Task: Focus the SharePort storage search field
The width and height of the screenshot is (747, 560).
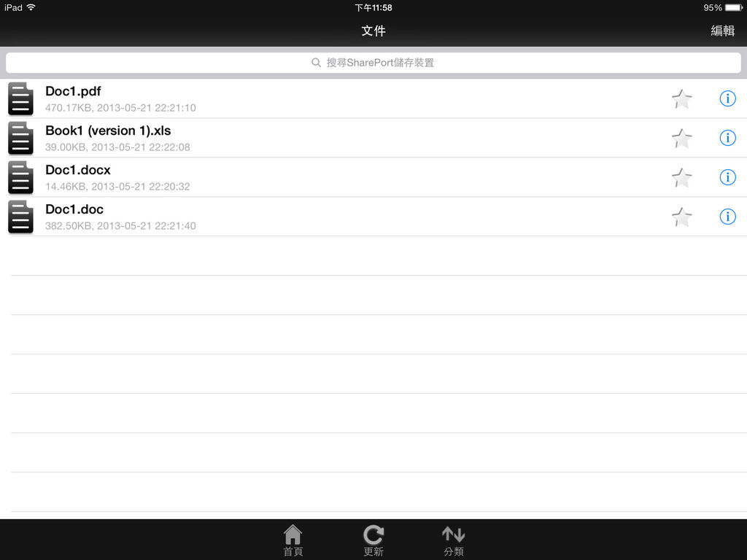Action: click(x=373, y=63)
